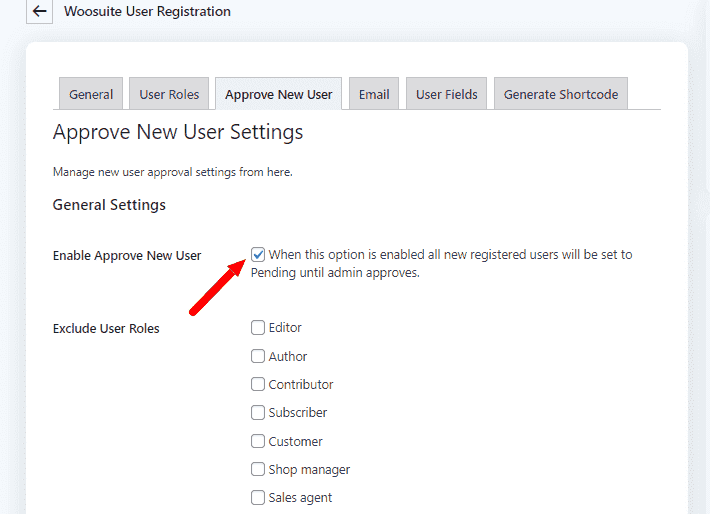The height and width of the screenshot is (514, 710).
Task: Click the Approve New User Settings heading
Action: point(178,133)
